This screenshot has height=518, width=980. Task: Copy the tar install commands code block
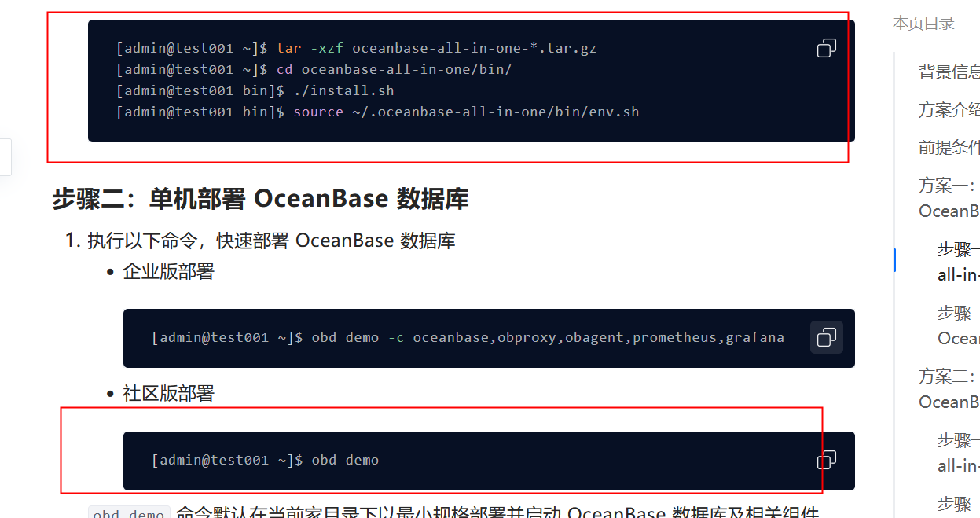point(826,48)
